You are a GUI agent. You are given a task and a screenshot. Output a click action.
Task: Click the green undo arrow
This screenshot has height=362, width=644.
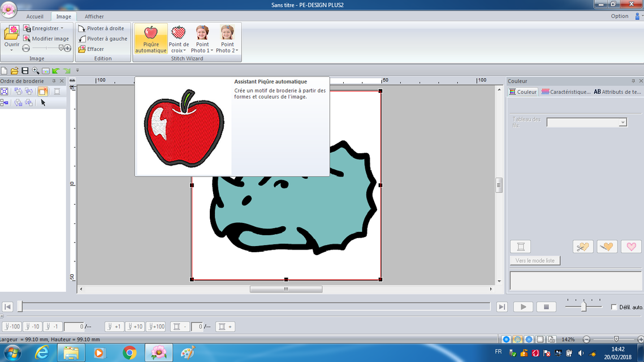(55, 71)
